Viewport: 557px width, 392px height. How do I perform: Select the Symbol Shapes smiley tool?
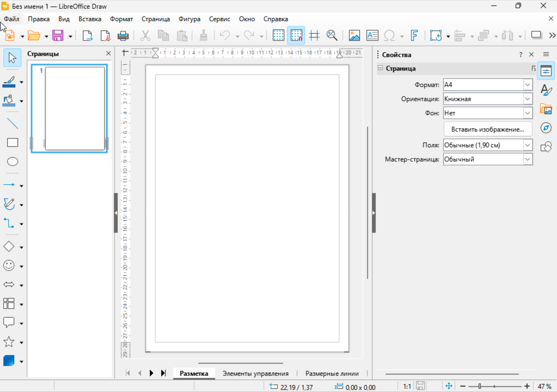(9, 266)
